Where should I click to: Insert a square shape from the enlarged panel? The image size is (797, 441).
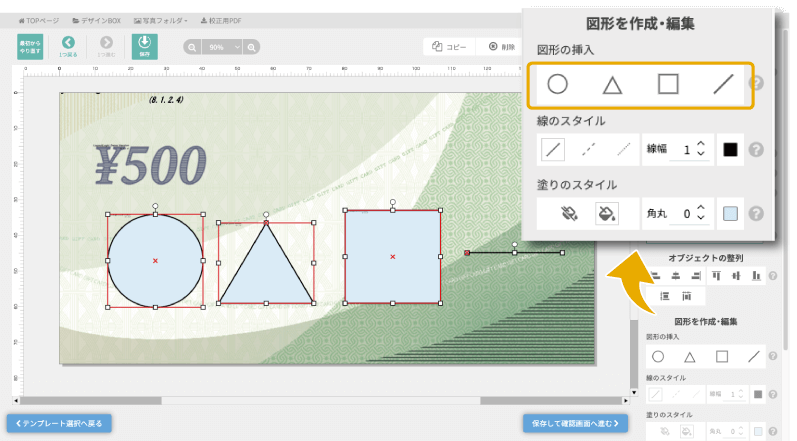(x=668, y=85)
